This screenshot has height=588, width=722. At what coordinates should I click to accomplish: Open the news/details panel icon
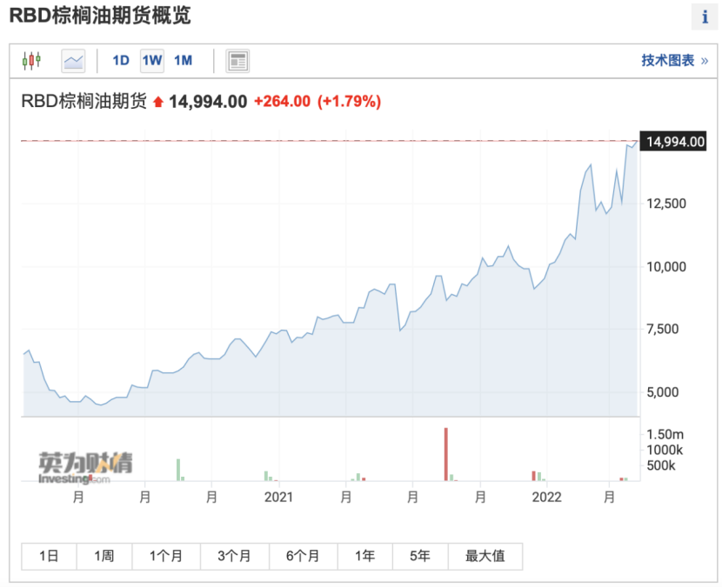(237, 61)
